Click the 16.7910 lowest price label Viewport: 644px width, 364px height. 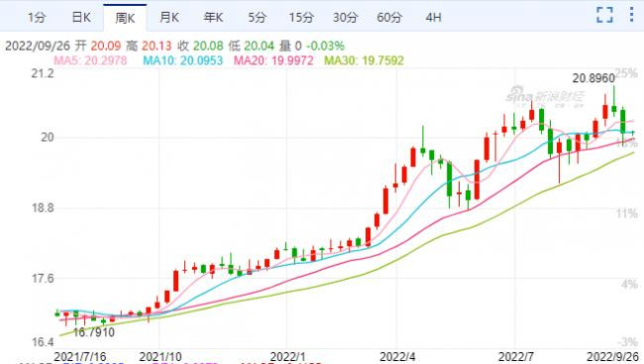(94, 332)
